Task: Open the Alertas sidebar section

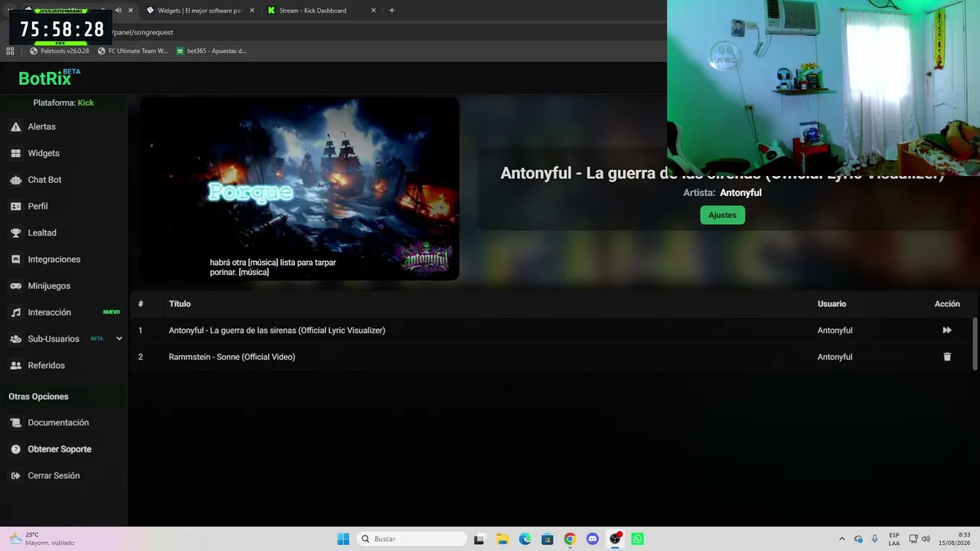Action: (42, 126)
